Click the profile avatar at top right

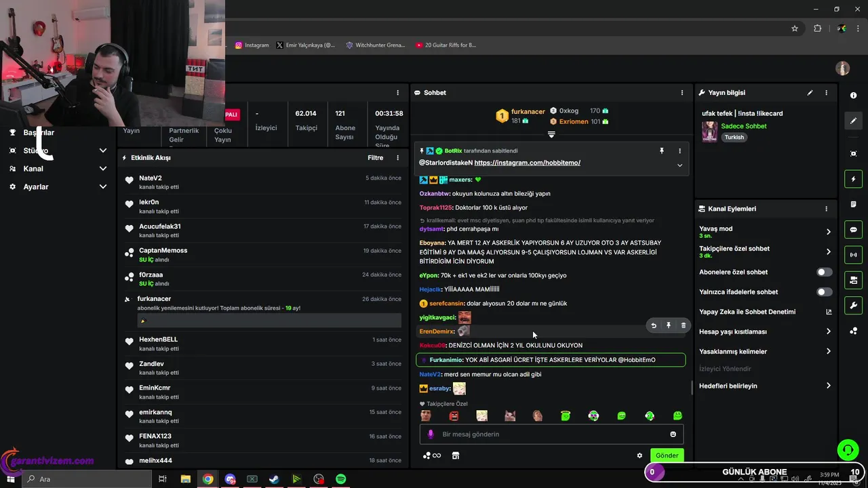[x=843, y=68]
